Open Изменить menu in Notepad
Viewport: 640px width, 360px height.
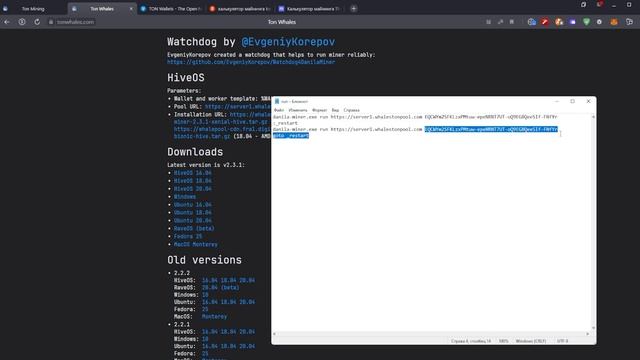[298, 110]
